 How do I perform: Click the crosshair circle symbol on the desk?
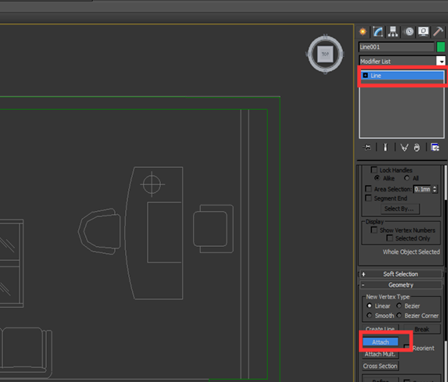pos(152,184)
